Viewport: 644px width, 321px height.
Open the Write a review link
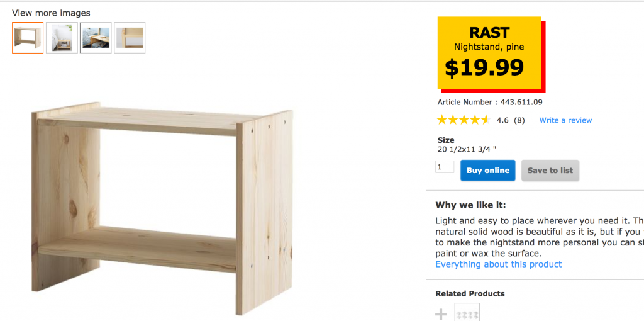click(565, 120)
